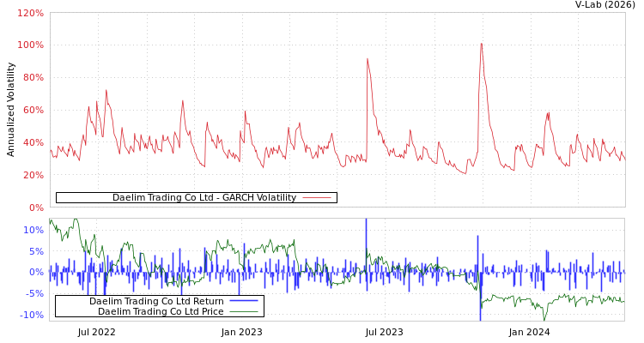Image resolution: width=644 pixels, height=343 pixels.
Task: Click the GARCH Volatility legend label
Action: click(x=204, y=198)
